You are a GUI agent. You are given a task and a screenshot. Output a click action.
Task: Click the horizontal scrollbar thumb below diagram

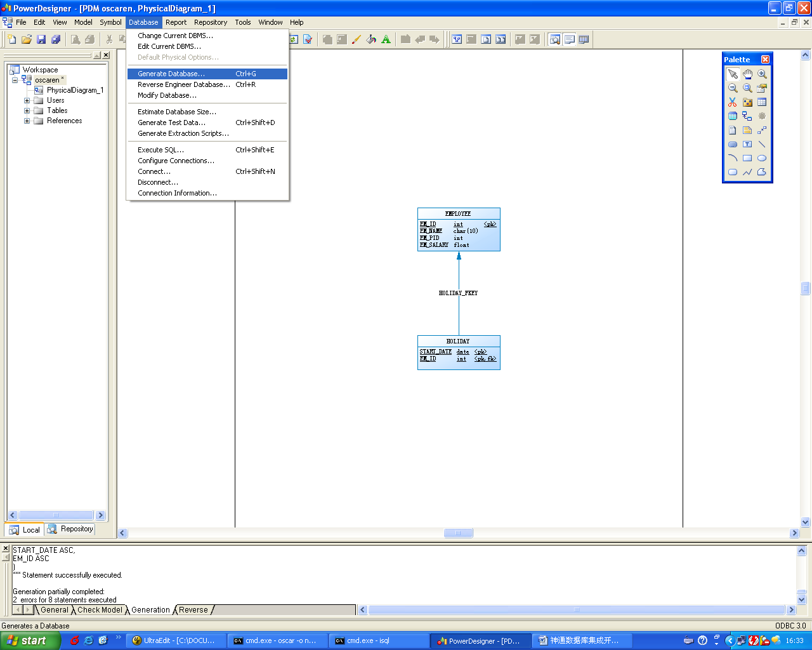(x=457, y=533)
